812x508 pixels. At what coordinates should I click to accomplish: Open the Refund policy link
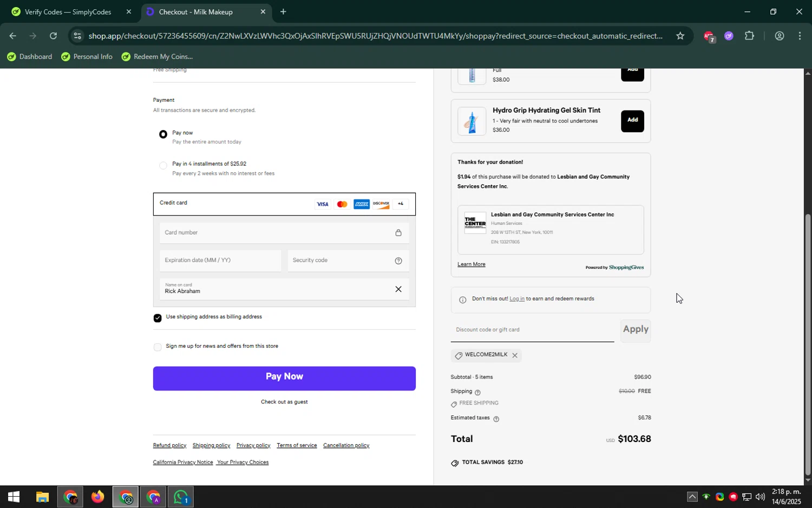(x=169, y=445)
